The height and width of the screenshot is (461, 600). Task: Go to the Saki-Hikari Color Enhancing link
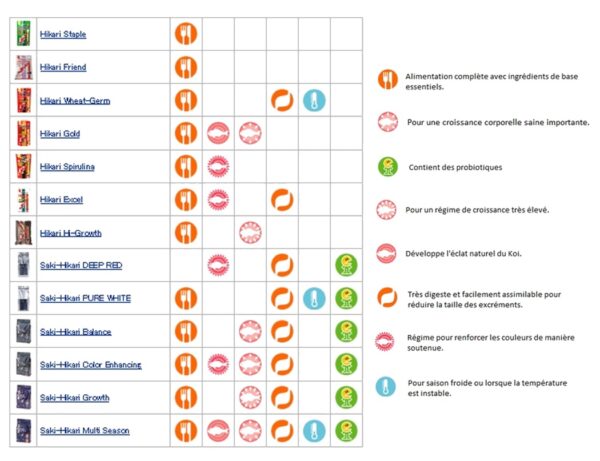[x=91, y=364]
